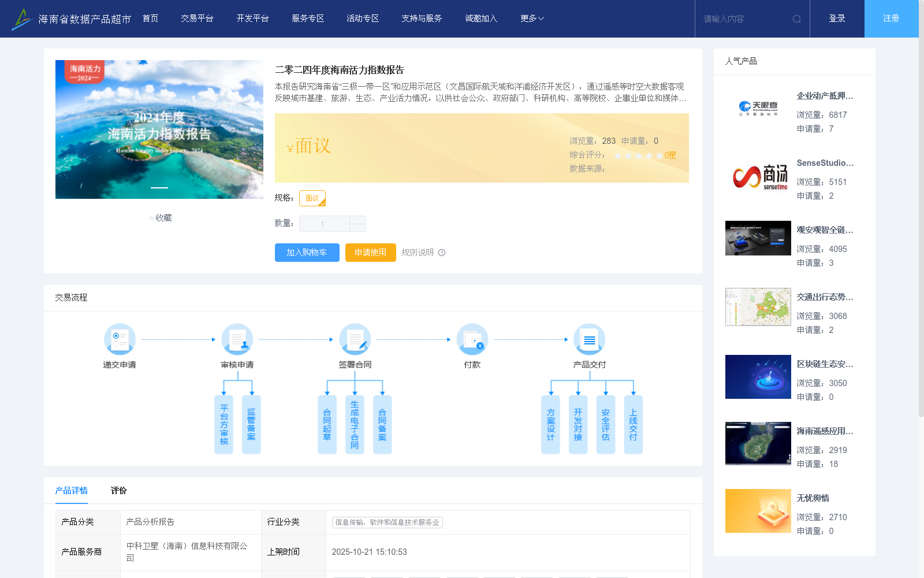Screen dimensions: 924x578
Task: Open 无忧舆情 product thumbnail
Action: 758,511
